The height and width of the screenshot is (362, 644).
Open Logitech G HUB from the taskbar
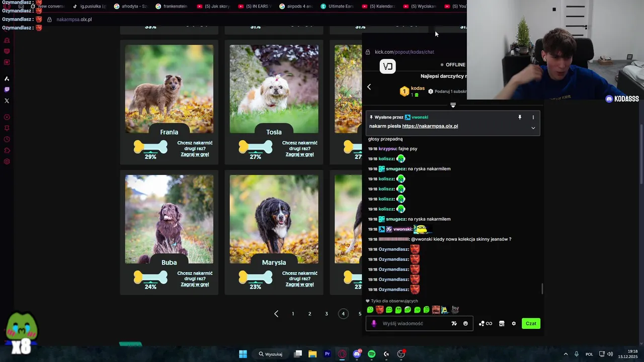[386, 354]
